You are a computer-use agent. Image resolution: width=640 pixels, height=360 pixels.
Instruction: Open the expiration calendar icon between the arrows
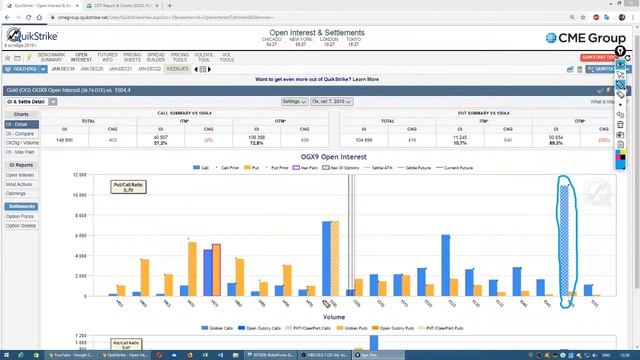(203, 69)
